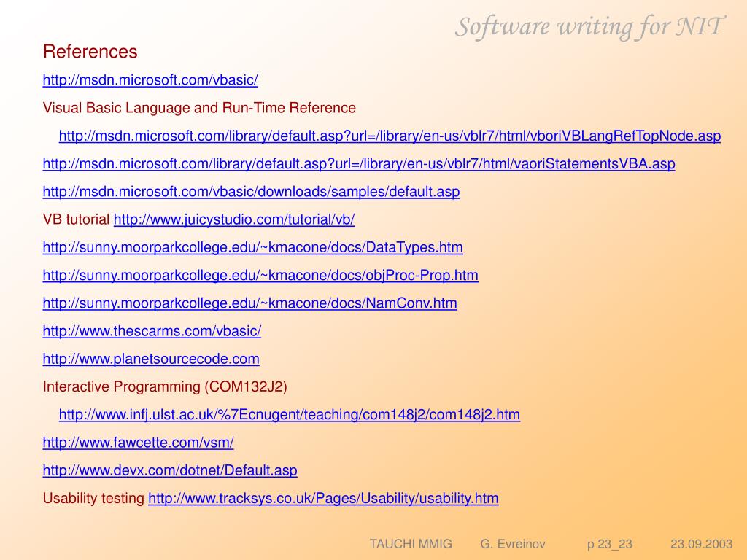This screenshot has height=560, width=747.
Task: Visit the planetsourcecode.com link
Action: pos(151,359)
